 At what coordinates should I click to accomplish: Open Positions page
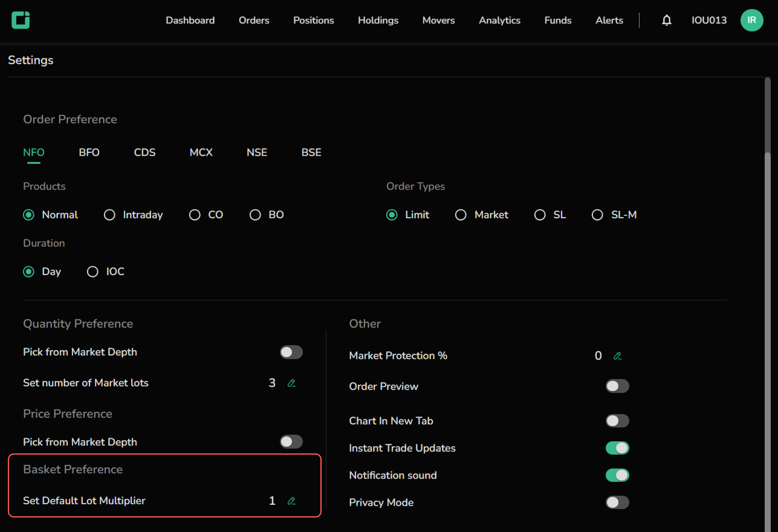click(x=314, y=21)
